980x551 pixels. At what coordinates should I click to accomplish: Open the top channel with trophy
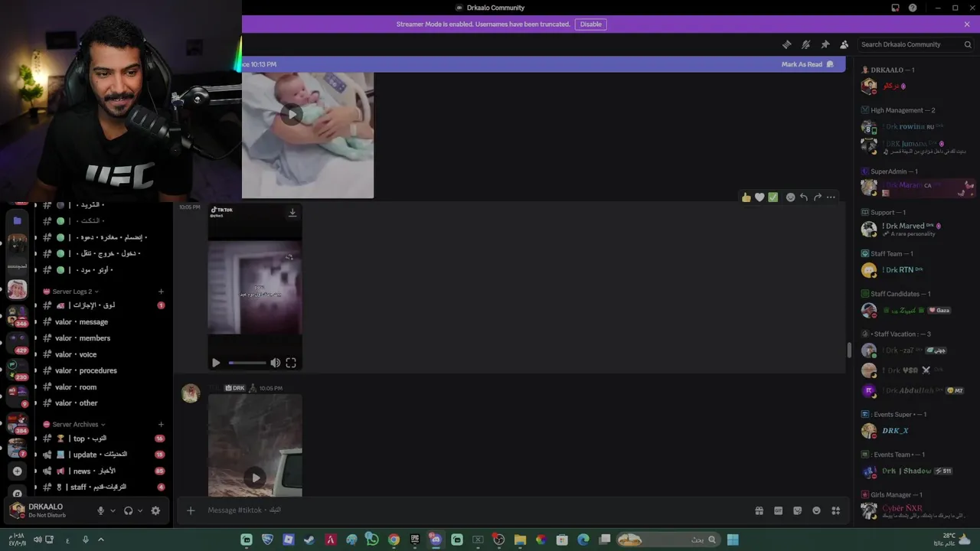pyautogui.click(x=103, y=439)
